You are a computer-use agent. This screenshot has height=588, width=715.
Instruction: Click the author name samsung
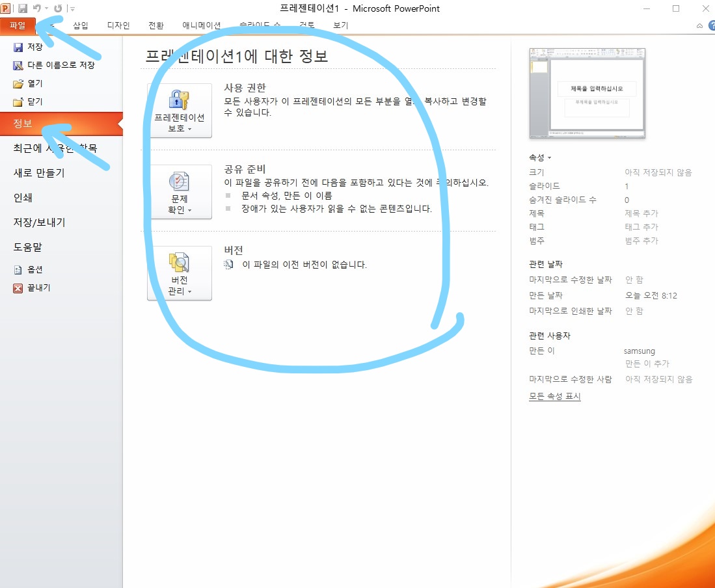(x=640, y=351)
